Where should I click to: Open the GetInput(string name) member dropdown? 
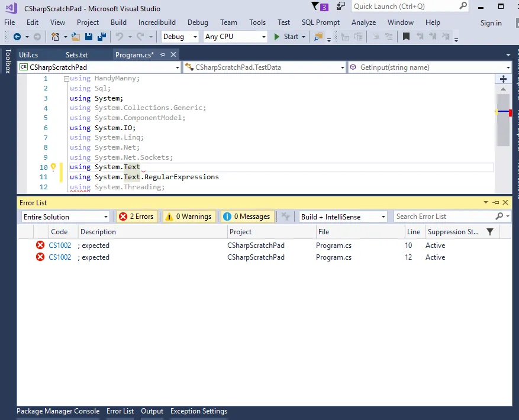click(x=508, y=67)
